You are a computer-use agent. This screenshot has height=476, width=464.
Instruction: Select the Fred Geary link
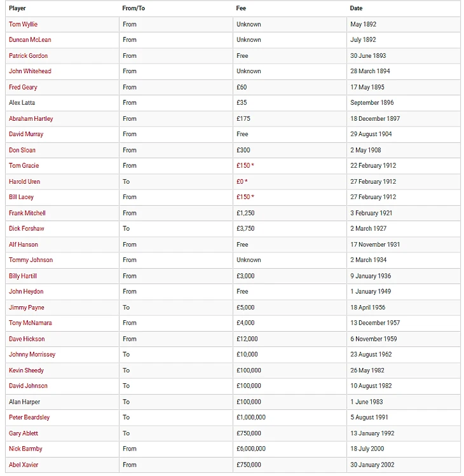click(23, 88)
